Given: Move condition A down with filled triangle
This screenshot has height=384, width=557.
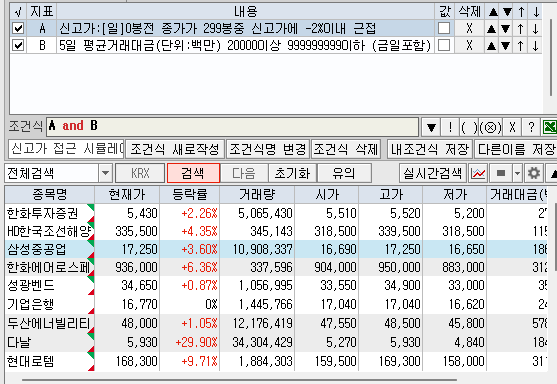Looking at the screenshot, I should point(506,29).
